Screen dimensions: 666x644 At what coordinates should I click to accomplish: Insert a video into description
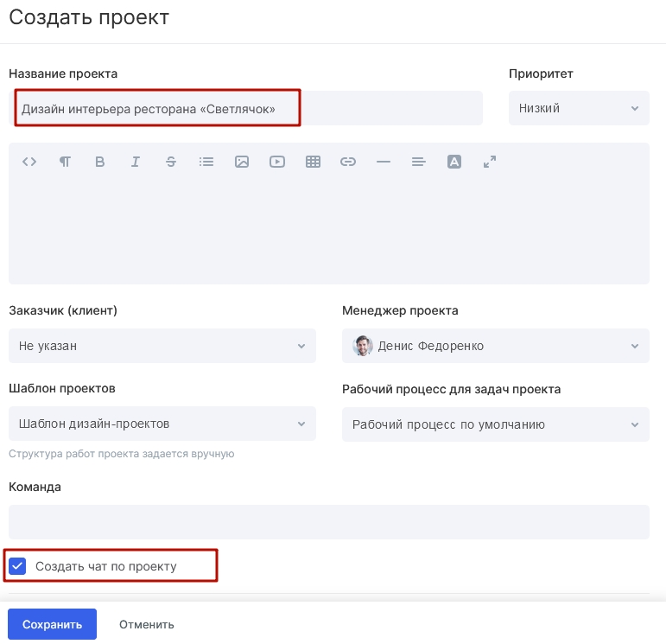click(277, 162)
